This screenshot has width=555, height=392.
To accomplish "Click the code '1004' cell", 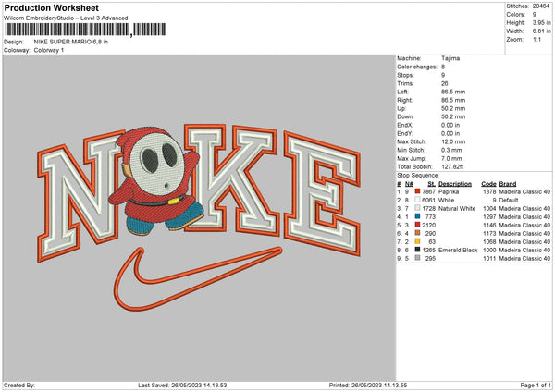I will pos(489,208).
